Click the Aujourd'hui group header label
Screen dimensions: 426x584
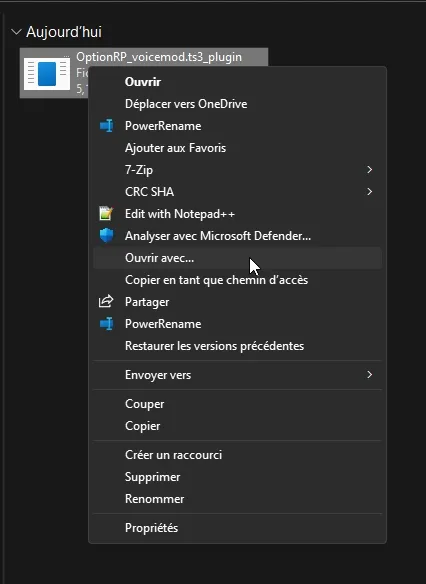[x=64, y=32]
